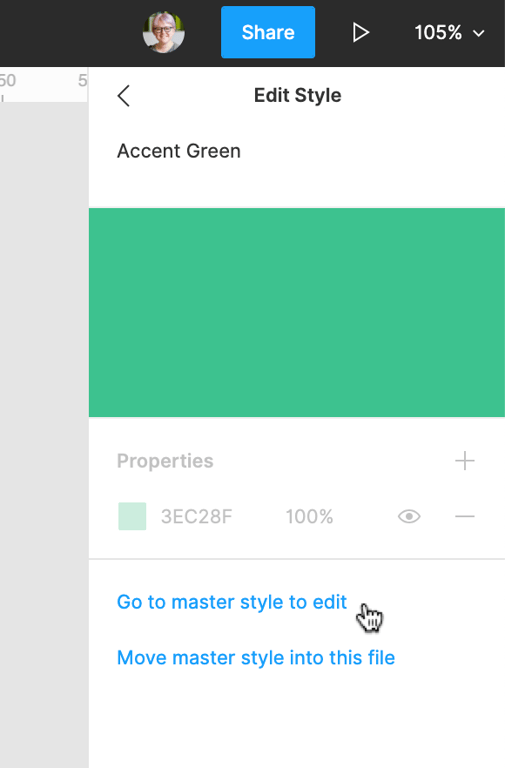Screen dimensions: 505x768
Task: Toggle fill visibility with the eye icon
Action: [409, 516]
